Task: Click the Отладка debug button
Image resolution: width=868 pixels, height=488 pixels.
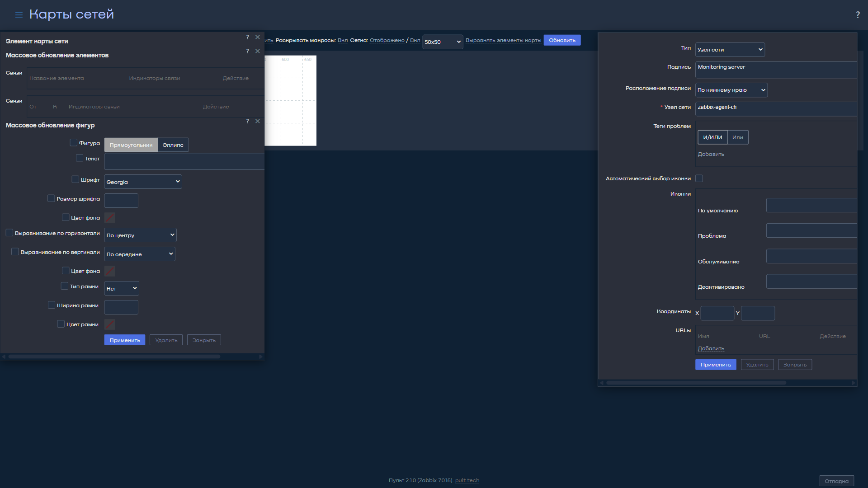Action: 836,481
